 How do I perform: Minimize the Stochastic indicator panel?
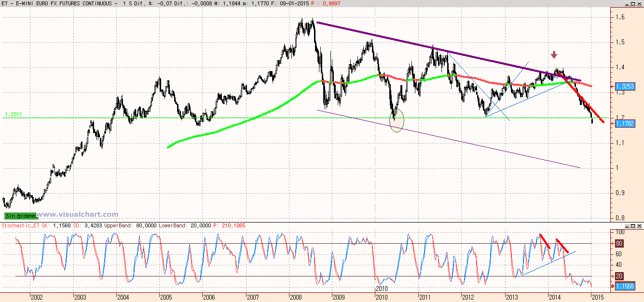pos(627,225)
